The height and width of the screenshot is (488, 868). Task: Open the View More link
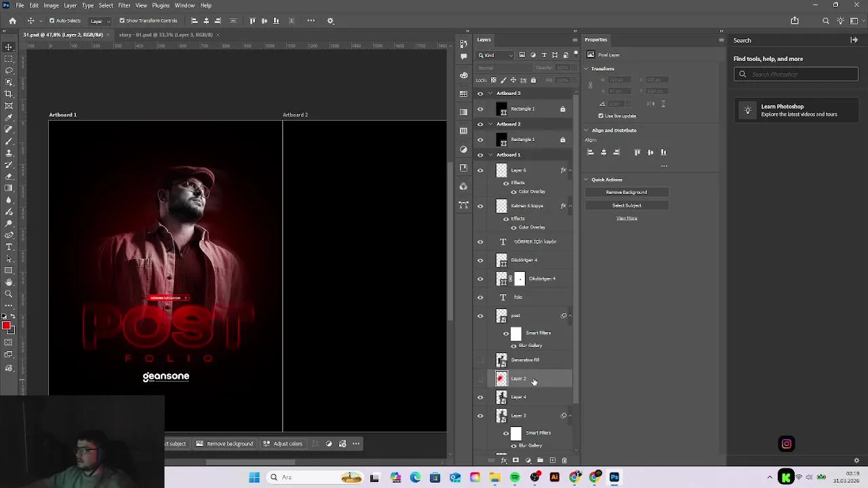point(627,218)
